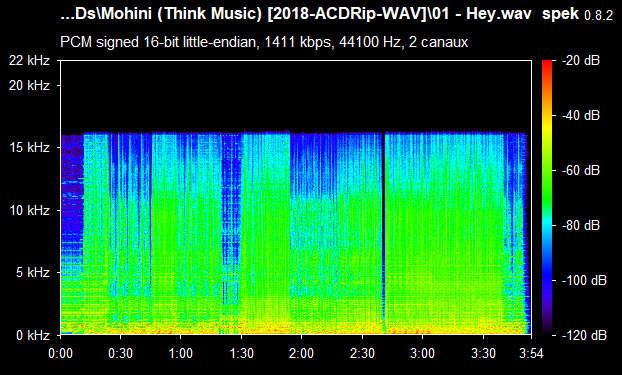Image resolution: width=622 pixels, height=375 pixels.
Task: Click the spek 0.8.2 version text
Action: pyautogui.click(x=578, y=14)
